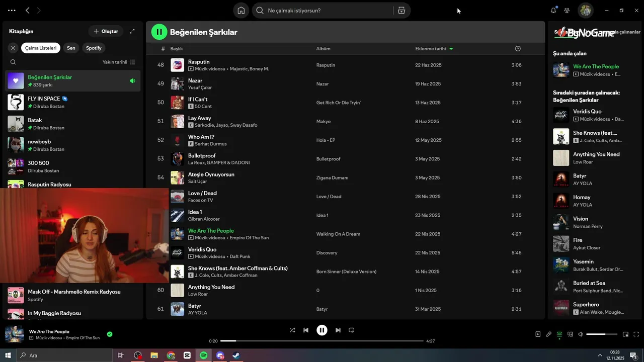This screenshot has width=644, height=362.
Task: Pause using the green header button
Action: click(159, 32)
